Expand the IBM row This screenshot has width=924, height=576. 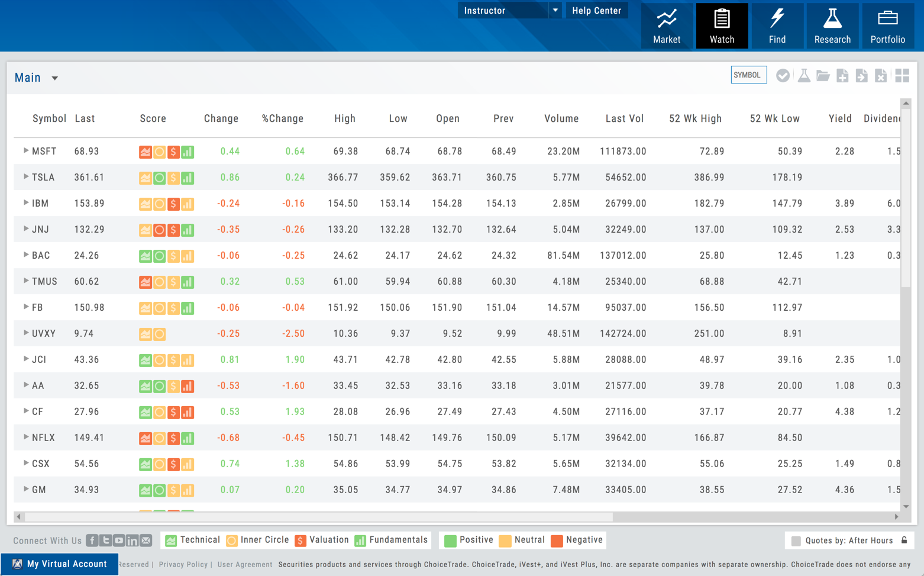tap(26, 203)
